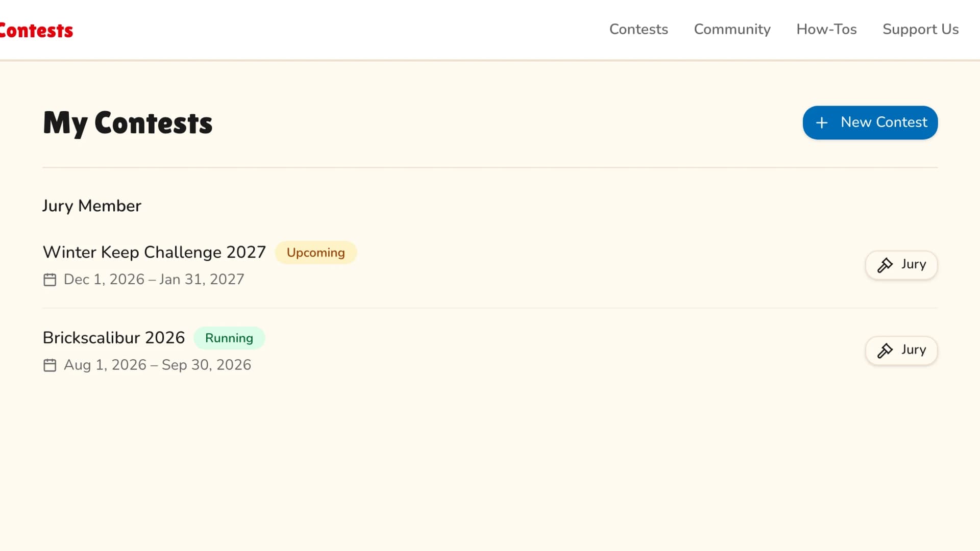This screenshot has height=551, width=980.
Task: Click the gavel icon for Winter Keep Challenge
Action: 885,265
